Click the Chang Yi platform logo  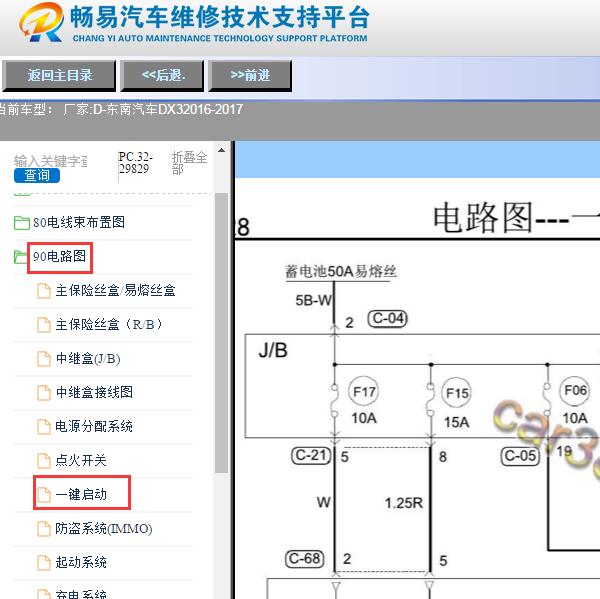pos(42,22)
